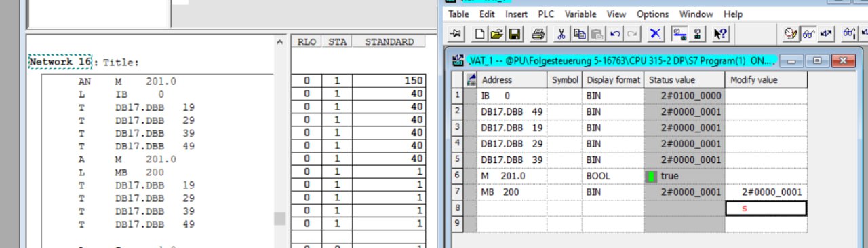
Task: Undo the last action via toolbar arrow
Action: (614, 33)
